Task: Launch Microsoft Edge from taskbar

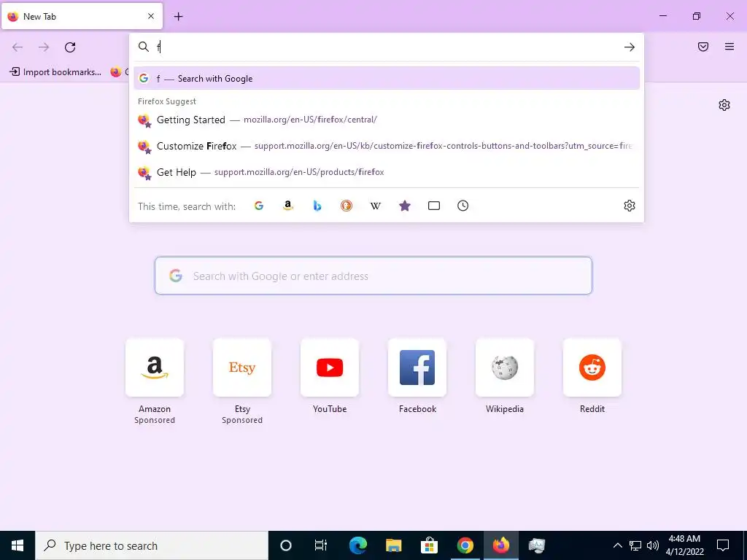Action: (357, 545)
